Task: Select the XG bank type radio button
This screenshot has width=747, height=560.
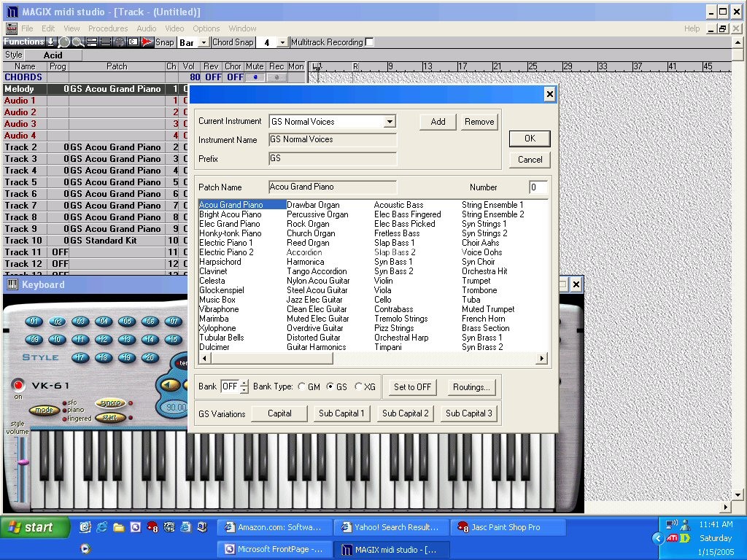Action: (358, 386)
